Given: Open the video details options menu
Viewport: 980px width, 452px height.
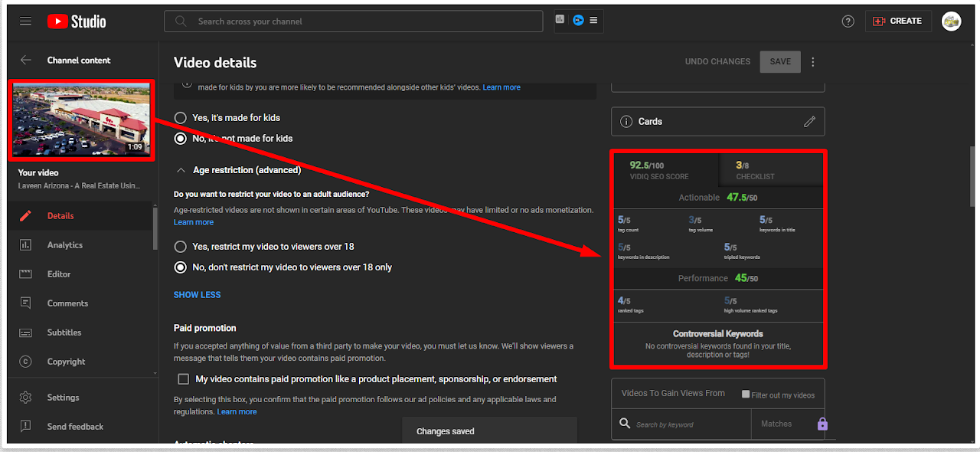Looking at the screenshot, I should coord(812,61).
